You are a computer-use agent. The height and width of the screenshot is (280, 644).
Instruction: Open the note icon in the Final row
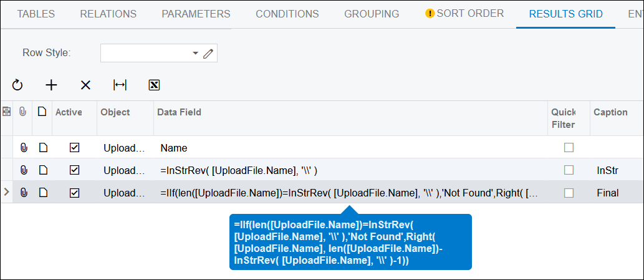(42, 193)
